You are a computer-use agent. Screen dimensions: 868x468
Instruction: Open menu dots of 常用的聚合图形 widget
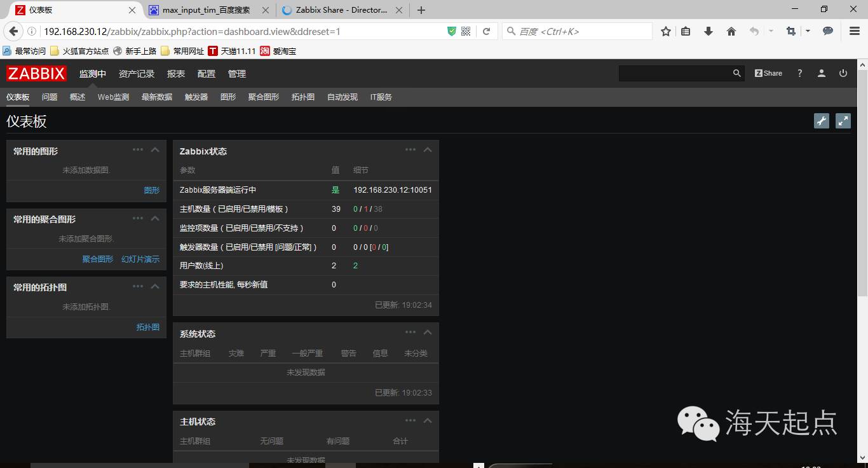point(138,217)
